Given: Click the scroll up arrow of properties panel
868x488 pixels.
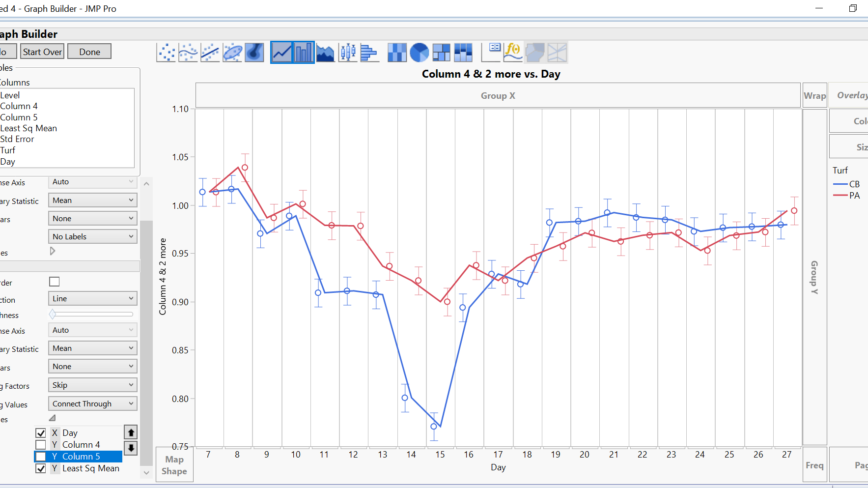Looking at the screenshot, I should [146, 184].
